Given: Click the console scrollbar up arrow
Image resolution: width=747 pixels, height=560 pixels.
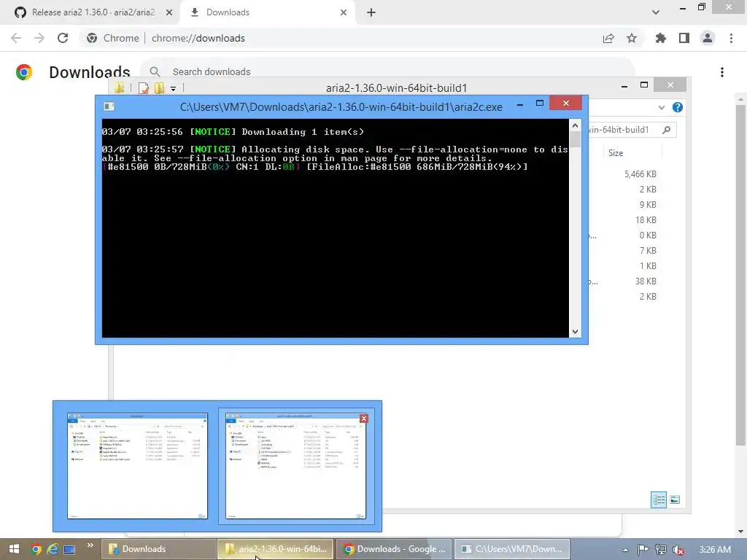Looking at the screenshot, I should [x=575, y=125].
